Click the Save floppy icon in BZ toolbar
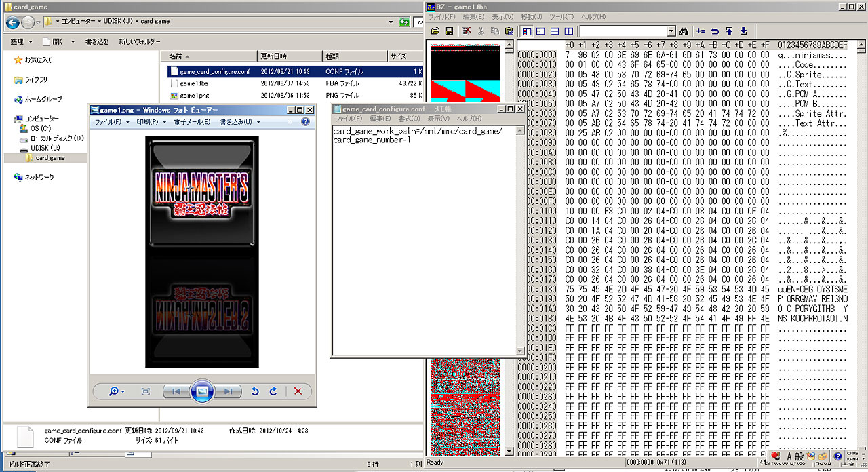 pyautogui.click(x=448, y=31)
